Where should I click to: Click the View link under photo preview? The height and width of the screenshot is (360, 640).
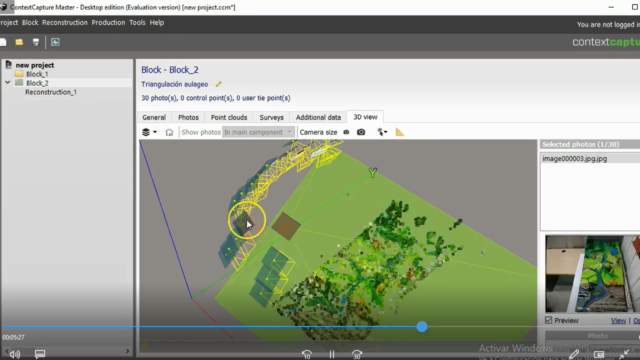618,321
